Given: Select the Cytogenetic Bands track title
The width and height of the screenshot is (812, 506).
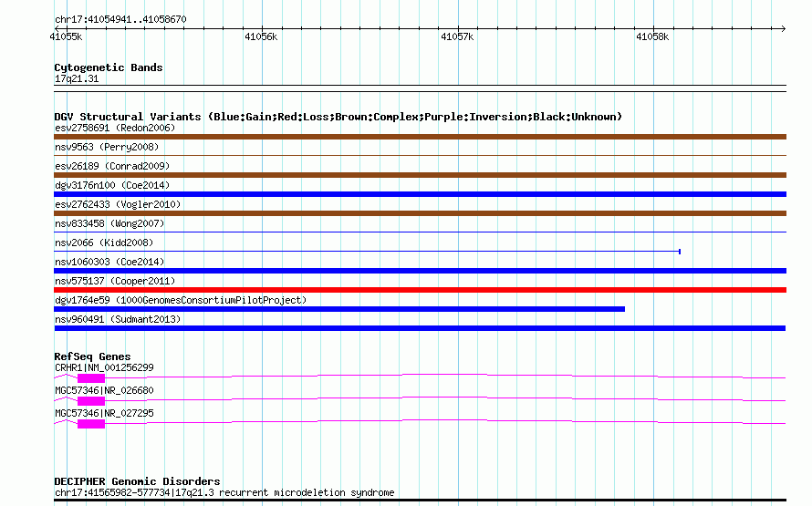Looking at the screenshot, I should (x=109, y=67).
